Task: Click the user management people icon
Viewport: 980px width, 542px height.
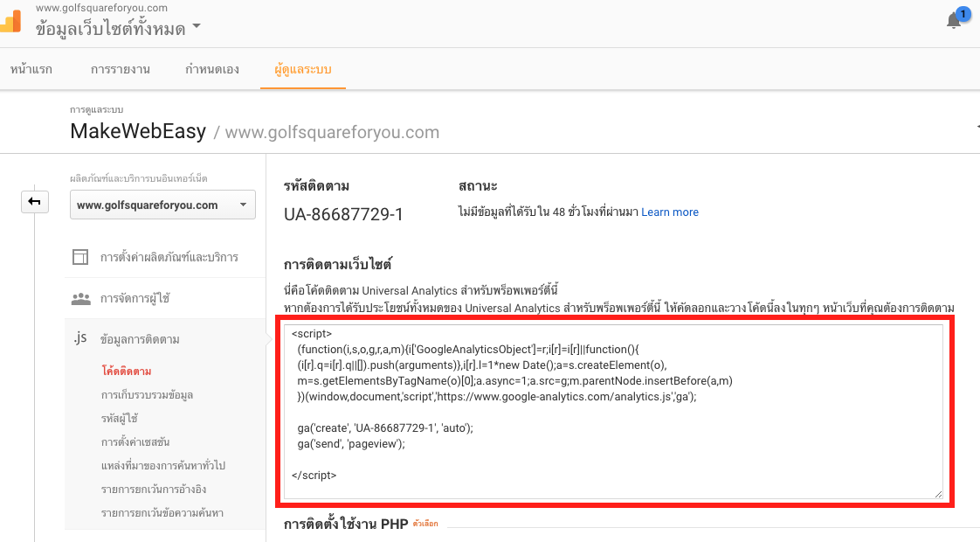Action: [x=81, y=299]
